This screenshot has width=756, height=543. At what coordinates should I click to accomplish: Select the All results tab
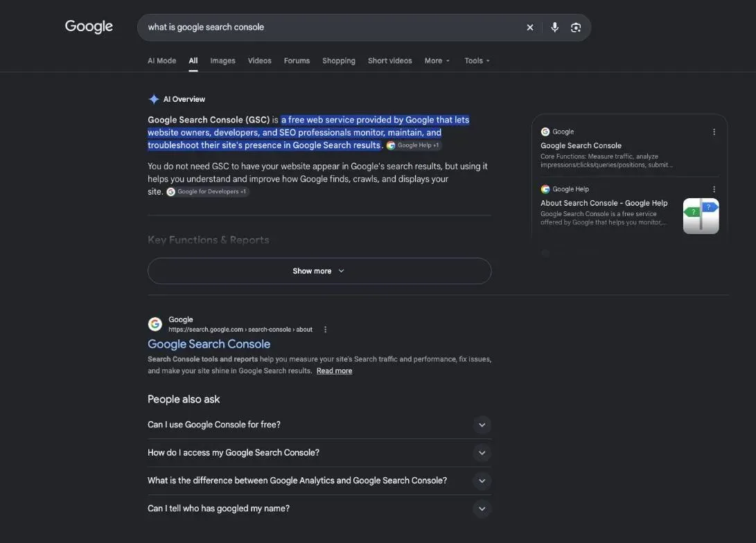pos(193,61)
